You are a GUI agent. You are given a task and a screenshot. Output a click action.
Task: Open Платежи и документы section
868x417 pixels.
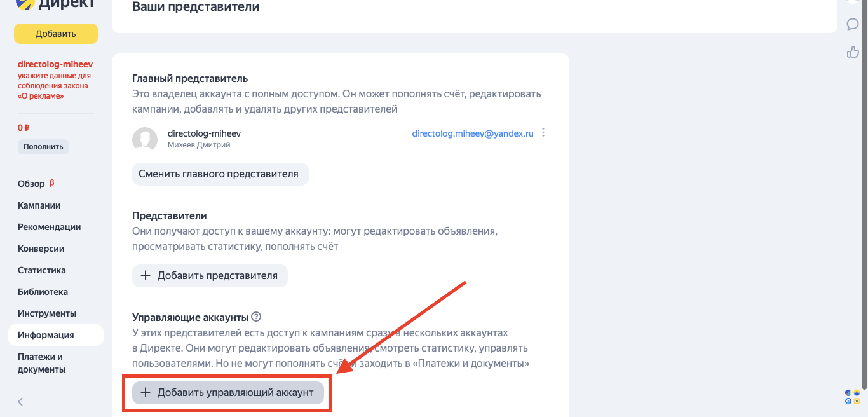[42, 363]
